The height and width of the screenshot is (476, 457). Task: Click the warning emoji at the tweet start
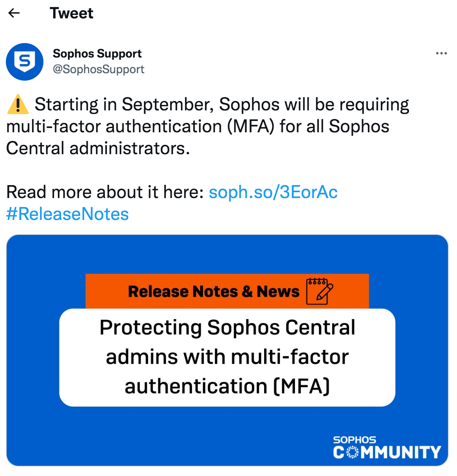click(17, 104)
